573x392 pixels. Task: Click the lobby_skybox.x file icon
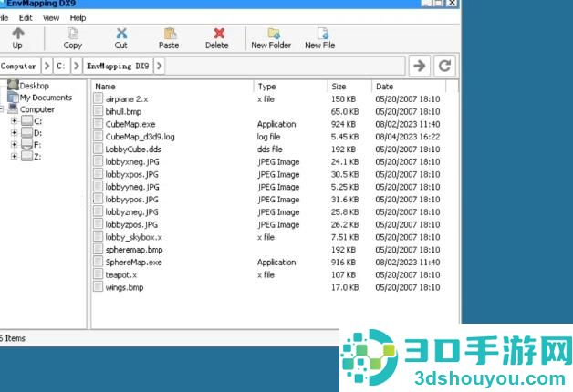pyautogui.click(x=98, y=236)
